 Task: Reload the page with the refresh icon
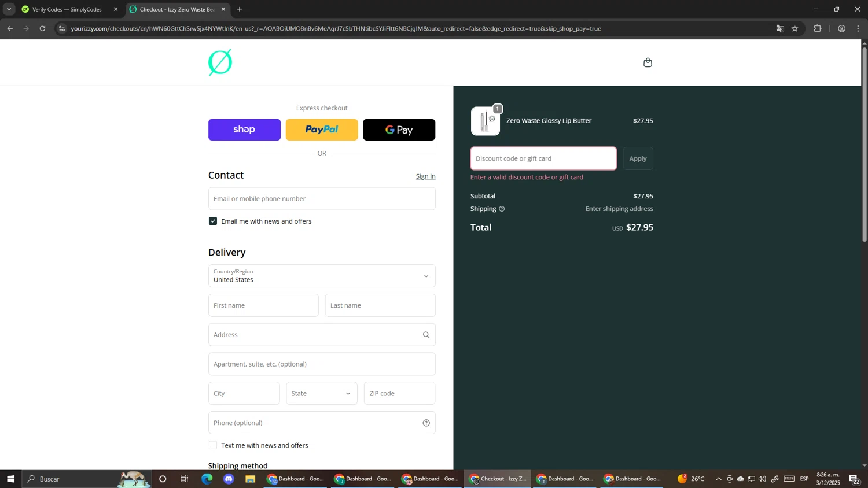point(42,28)
